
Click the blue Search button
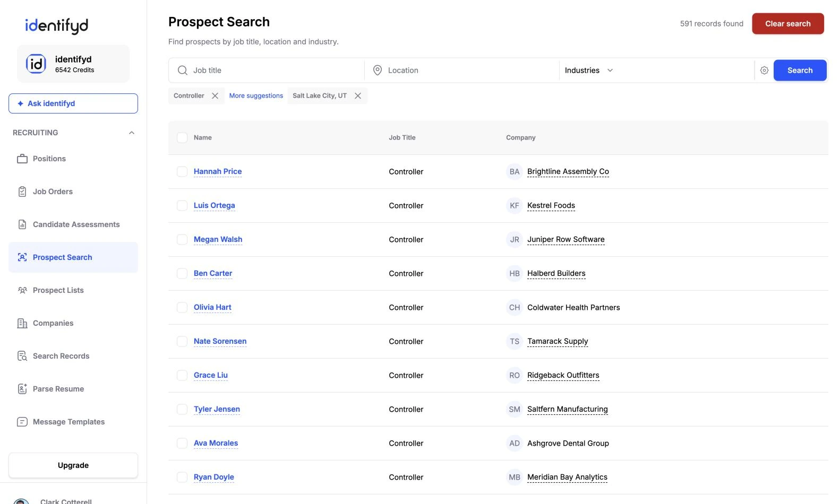point(800,70)
